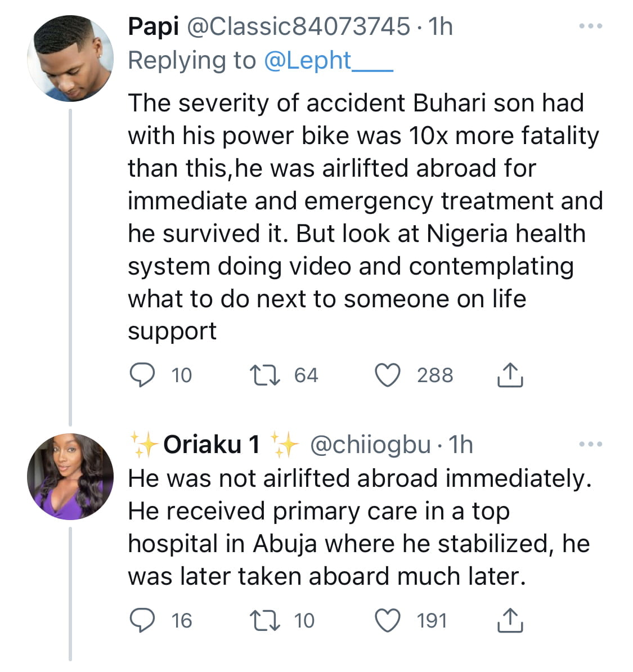633x672 pixels.
Task: Open the @chiiogbu handle
Action: pyautogui.click(x=370, y=445)
